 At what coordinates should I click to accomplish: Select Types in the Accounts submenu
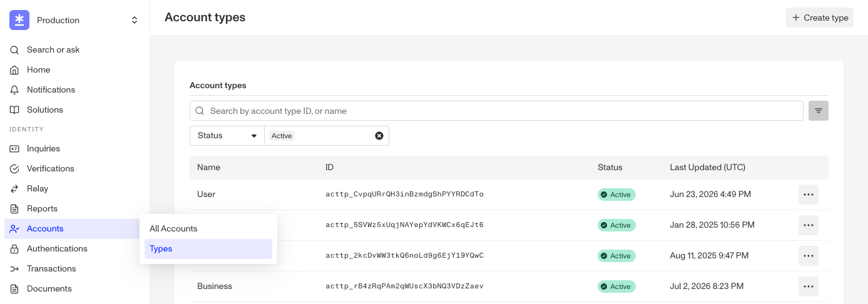pyautogui.click(x=208, y=249)
